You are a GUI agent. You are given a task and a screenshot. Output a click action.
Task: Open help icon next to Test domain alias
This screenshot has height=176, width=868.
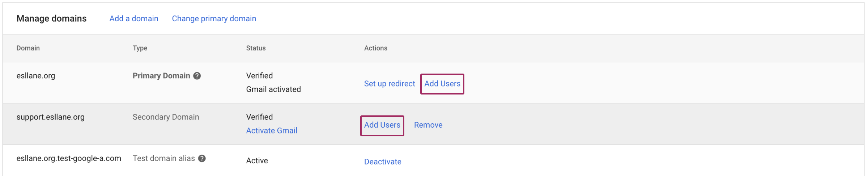(202, 158)
